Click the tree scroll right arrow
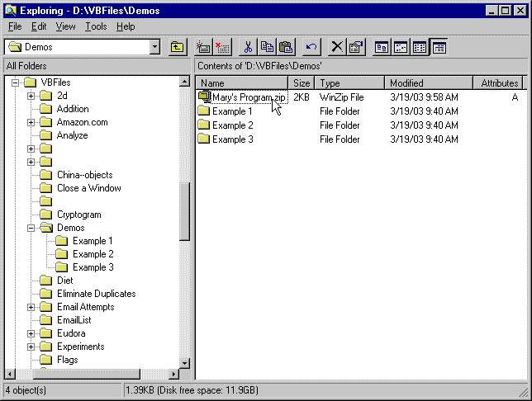This screenshot has width=532, height=401. (x=173, y=374)
